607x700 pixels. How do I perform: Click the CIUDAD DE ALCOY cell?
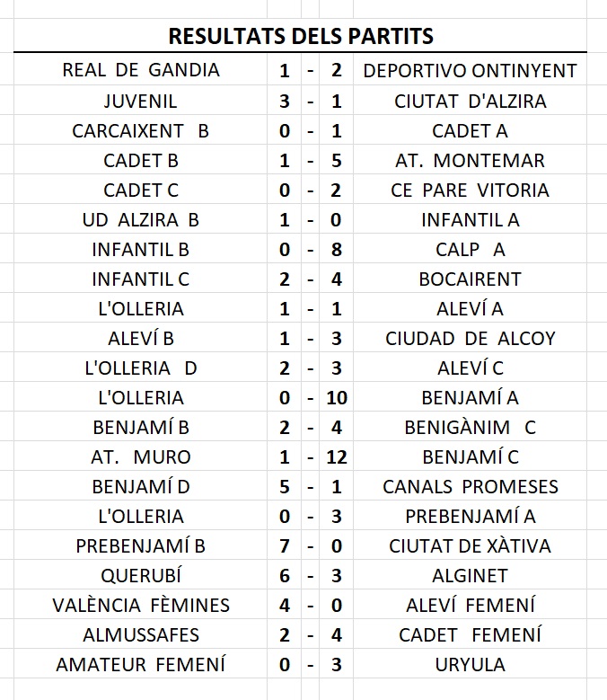point(471,338)
